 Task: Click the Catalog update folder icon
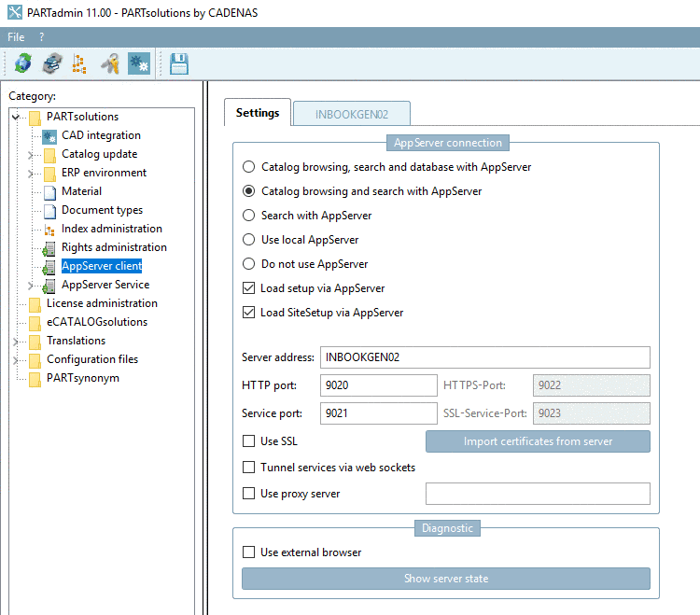(x=49, y=155)
